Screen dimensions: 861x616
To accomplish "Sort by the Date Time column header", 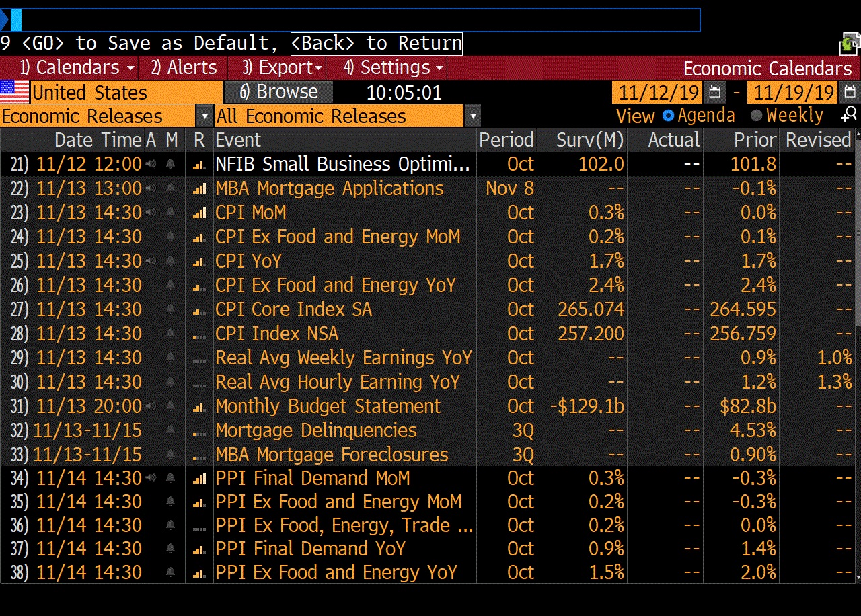I will [98, 140].
